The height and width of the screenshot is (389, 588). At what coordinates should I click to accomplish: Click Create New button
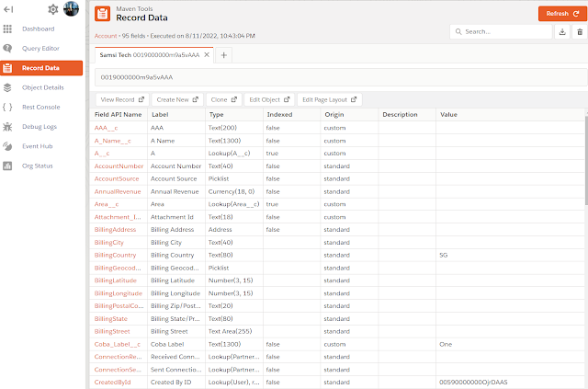[177, 99]
